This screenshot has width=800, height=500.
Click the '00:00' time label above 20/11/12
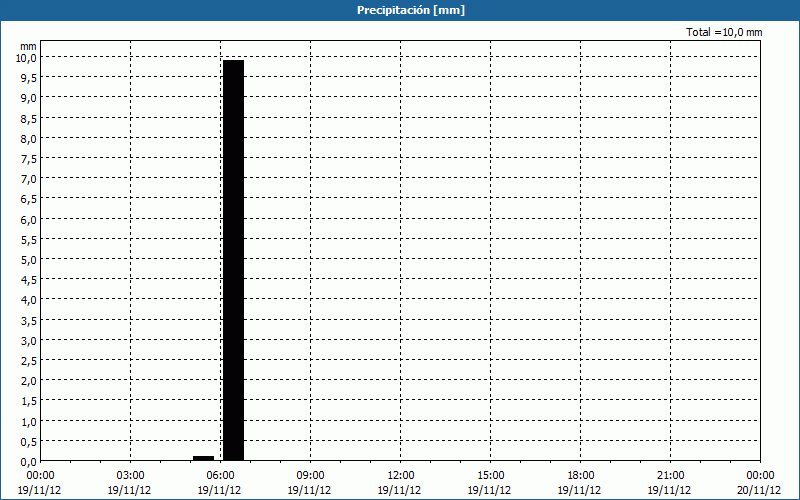[760, 476]
